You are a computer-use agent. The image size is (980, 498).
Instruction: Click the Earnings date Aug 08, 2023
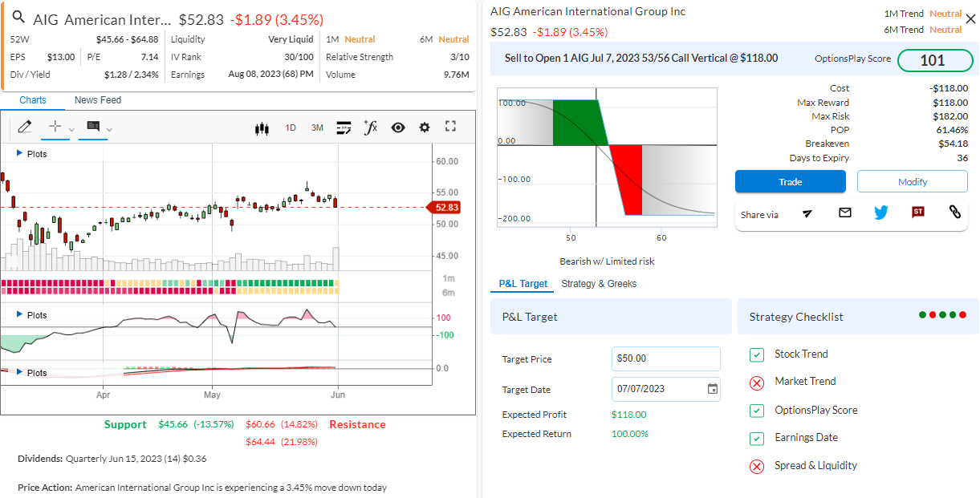pyautogui.click(x=271, y=75)
